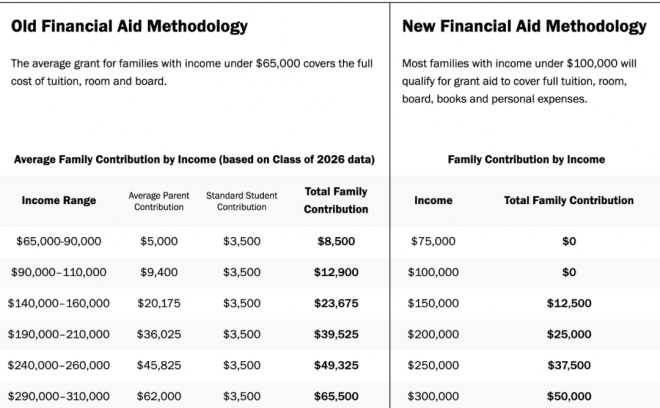This screenshot has height=408, width=660.
Task: Click the $65,000-90,000 income range cell
Action: (x=59, y=241)
